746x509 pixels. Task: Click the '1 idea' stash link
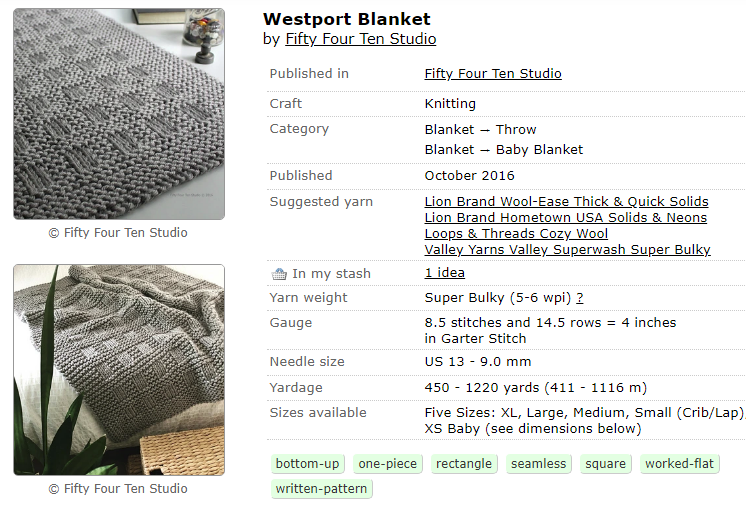click(444, 273)
